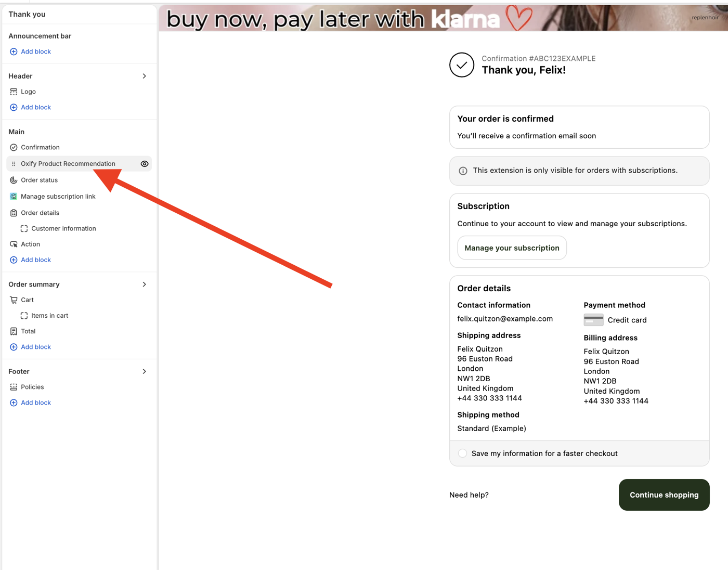
Task: Click plus icon under Header section
Action: [x=14, y=107]
